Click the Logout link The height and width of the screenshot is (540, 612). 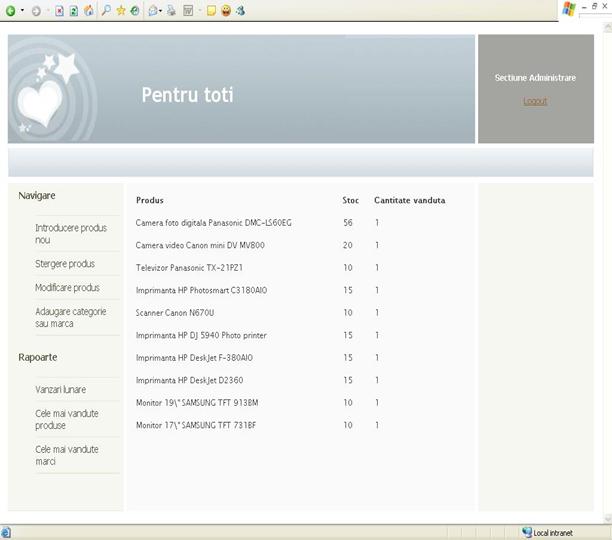pyautogui.click(x=535, y=101)
